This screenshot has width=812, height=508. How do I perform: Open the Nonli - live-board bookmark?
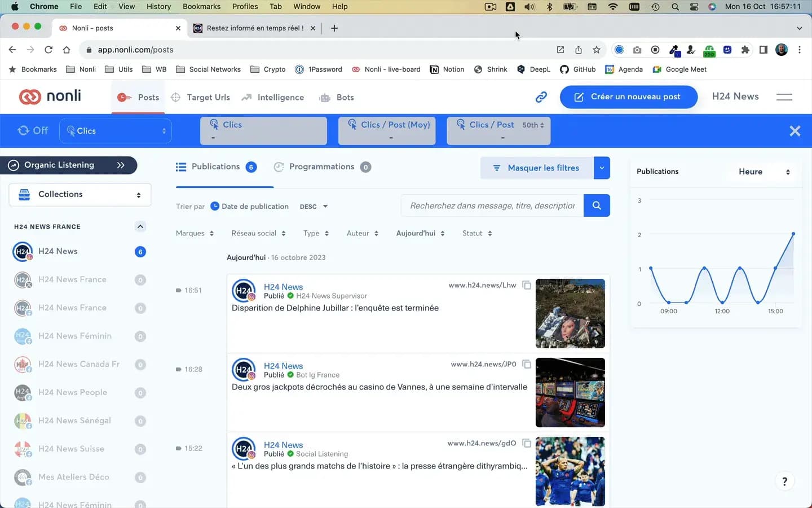[386, 69]
